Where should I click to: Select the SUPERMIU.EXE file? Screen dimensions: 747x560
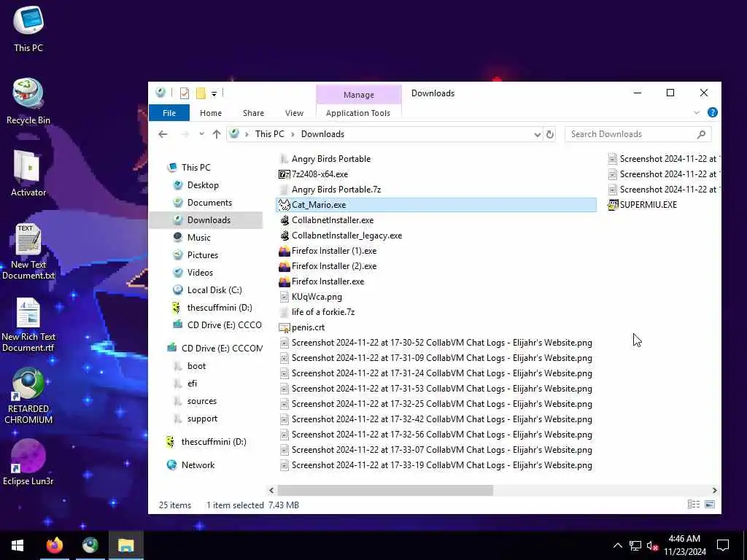coord(648,205)
